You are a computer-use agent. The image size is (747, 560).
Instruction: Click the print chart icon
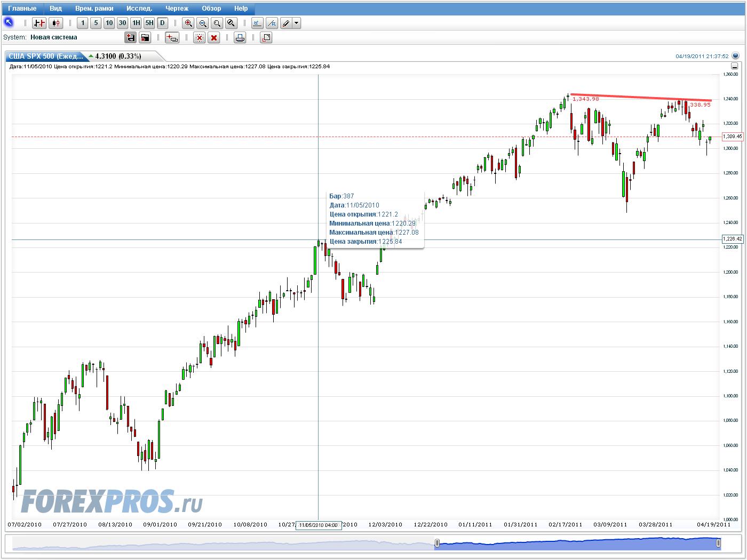pyautogui.click(x=240, y=37)
